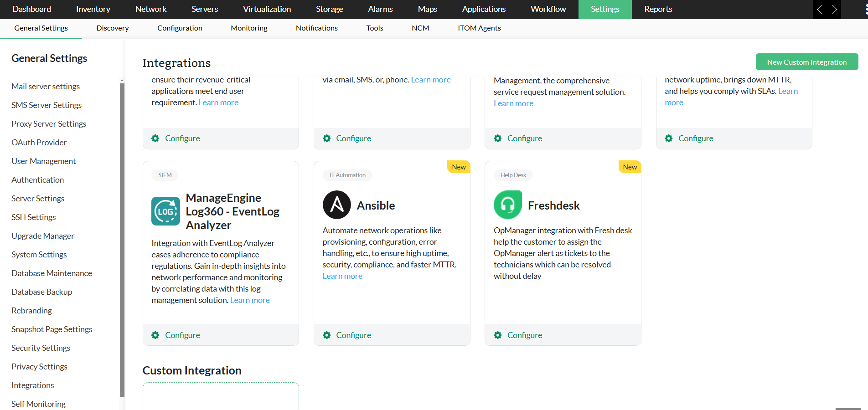Open User Management settings
Viewport: 868px width, 410px height.
click(x=44, y=161)
